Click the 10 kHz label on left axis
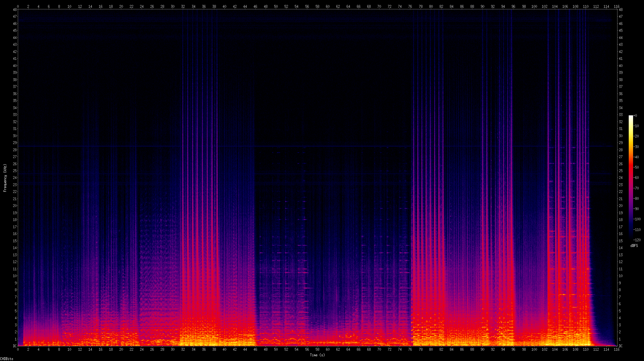644x361 pixels. (x=15, y=276)
